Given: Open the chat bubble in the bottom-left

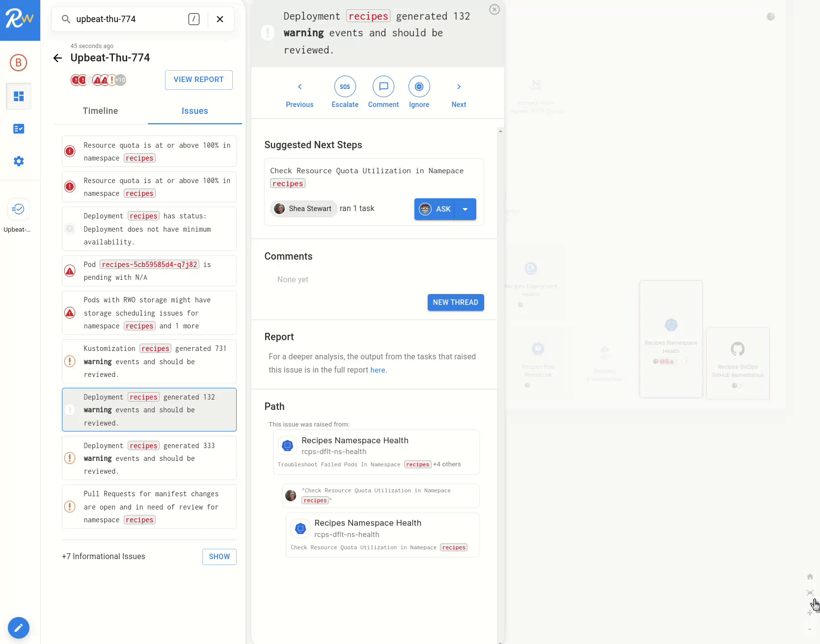Looking at the screenshot, I should pos(19,628).
